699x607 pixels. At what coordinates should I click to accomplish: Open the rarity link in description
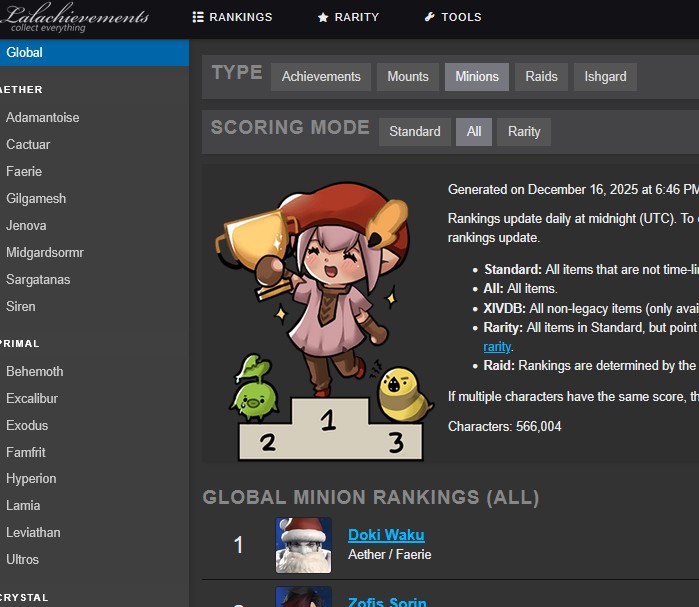coord(497,347)
